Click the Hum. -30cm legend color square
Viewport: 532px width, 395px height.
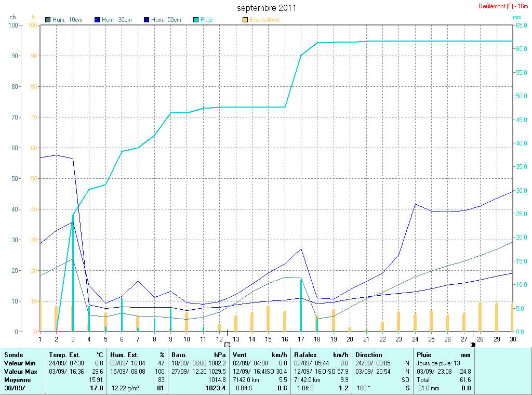[98, 20]
